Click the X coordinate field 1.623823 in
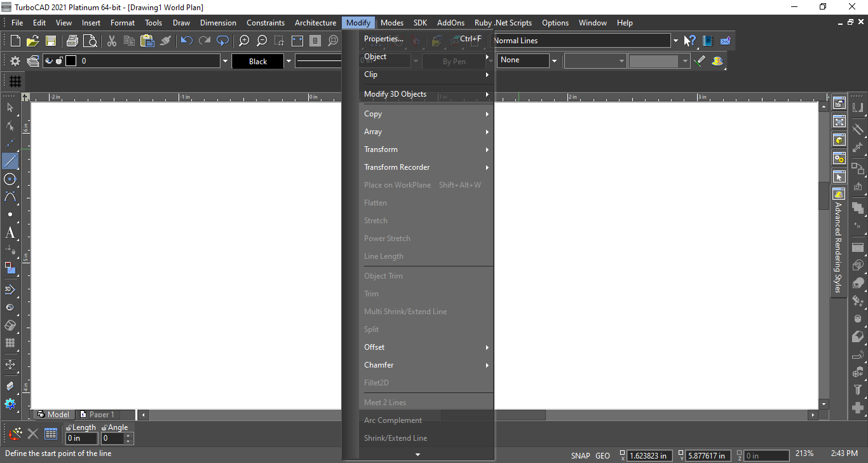Image resolution: width=868 pixels, height=463 pixels. click(x=651, y=455)
